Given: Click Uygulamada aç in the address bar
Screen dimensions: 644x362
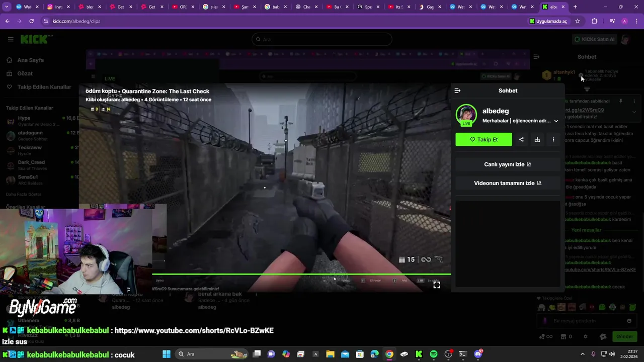Looking at the screenshot, I should [x=548, y=21].
